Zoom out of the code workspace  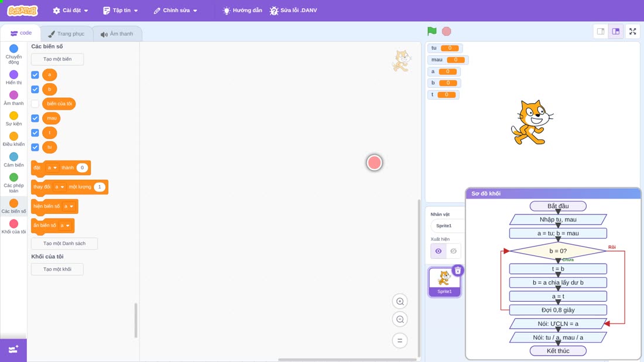[x=400, y=319]
